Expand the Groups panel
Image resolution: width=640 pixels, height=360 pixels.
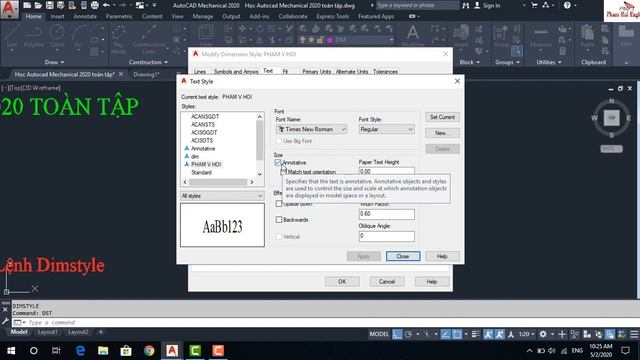(x=507, y=62)
